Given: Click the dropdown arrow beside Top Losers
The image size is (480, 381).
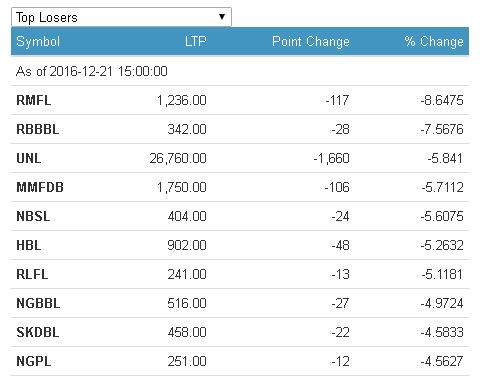Looking at the screenshot, I should [x=222, y=16].
